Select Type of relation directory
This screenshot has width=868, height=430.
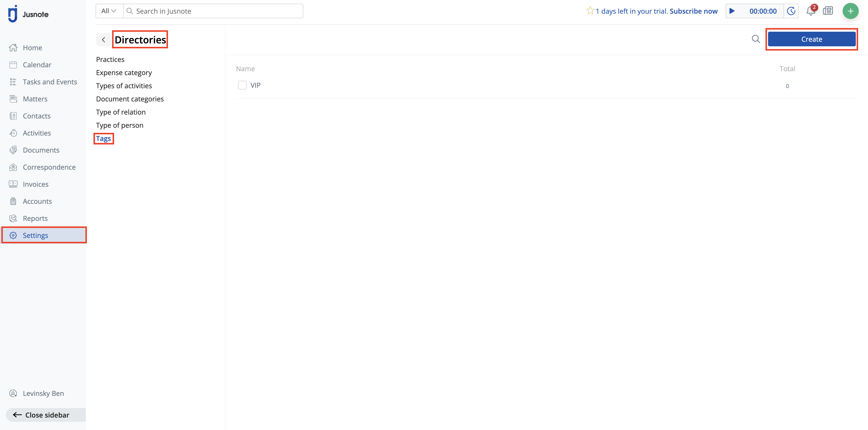point(121,112)
